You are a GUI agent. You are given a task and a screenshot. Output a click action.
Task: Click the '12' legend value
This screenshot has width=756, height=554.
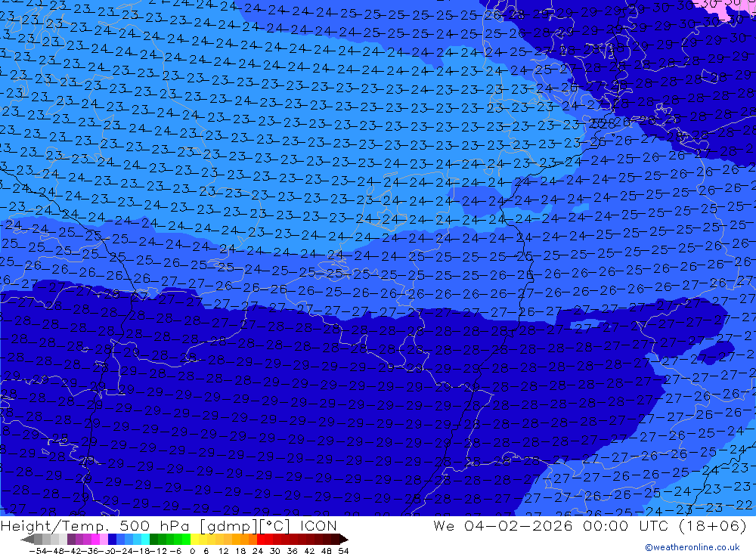coord(224,551)
